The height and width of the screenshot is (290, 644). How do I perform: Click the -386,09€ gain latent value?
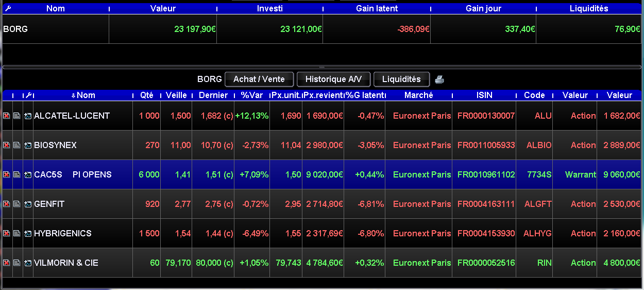[413, 29]
